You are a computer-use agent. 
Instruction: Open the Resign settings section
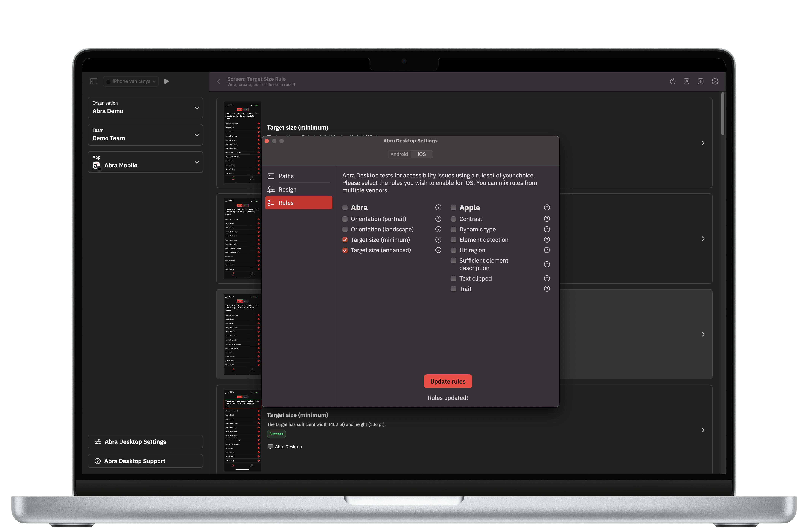pyautogui.click(x=299, y=189)
